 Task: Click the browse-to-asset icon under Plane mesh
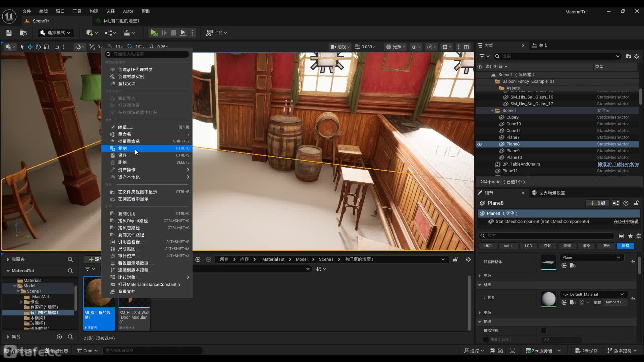[573, 265]
